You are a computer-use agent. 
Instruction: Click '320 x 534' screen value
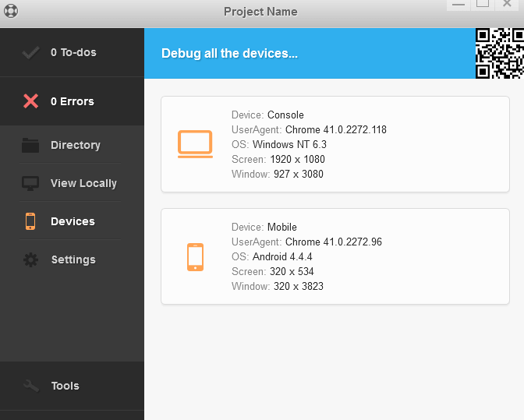pos(292,271)
